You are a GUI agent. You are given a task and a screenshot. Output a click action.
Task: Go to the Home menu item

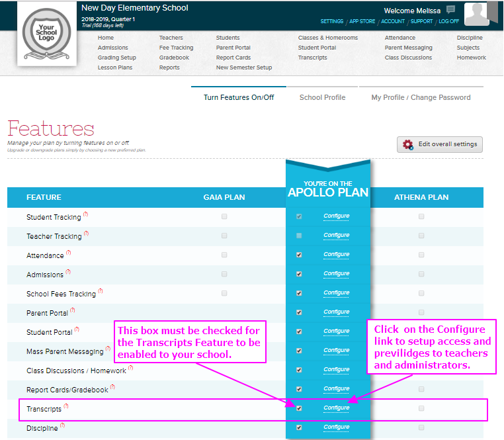(x=106, y=38)
